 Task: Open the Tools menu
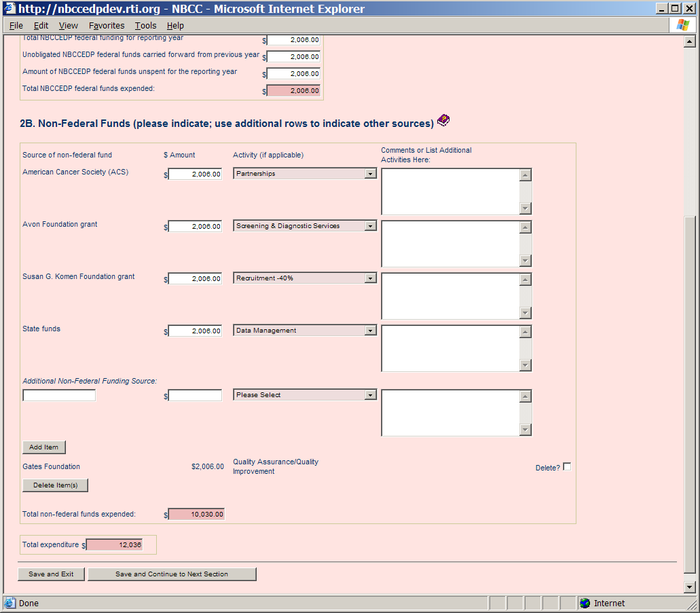145,25
